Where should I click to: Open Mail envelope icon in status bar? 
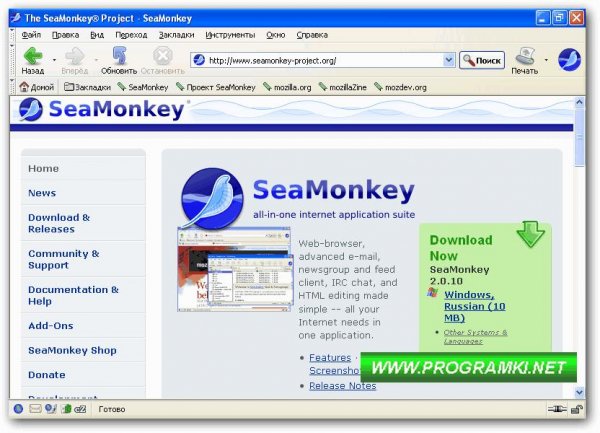pos(35,409)
